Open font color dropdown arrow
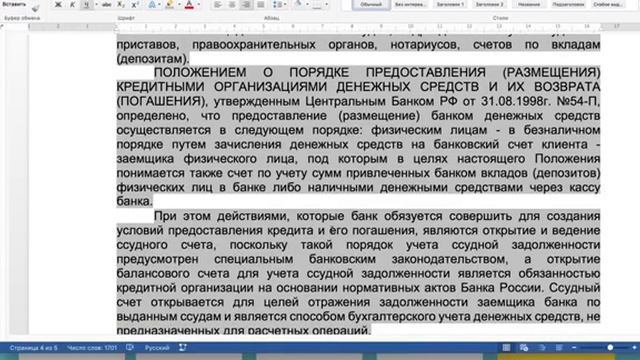This screenshot has width=640, height=360. point(199,4)
